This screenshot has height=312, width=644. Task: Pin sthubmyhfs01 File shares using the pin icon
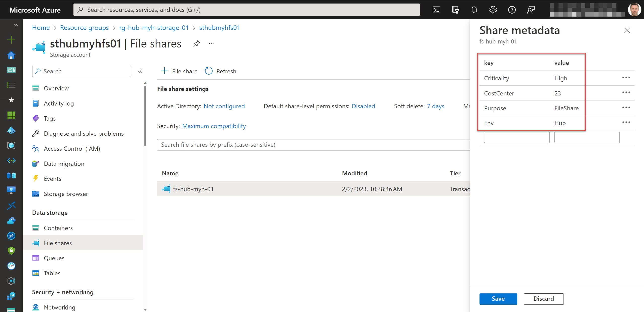(196, 43)
